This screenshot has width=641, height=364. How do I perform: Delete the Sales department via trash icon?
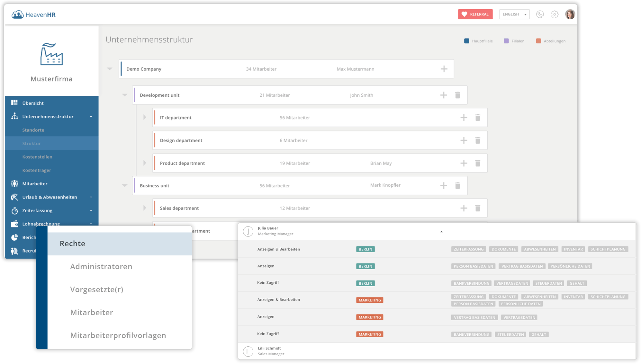[478, 208]
